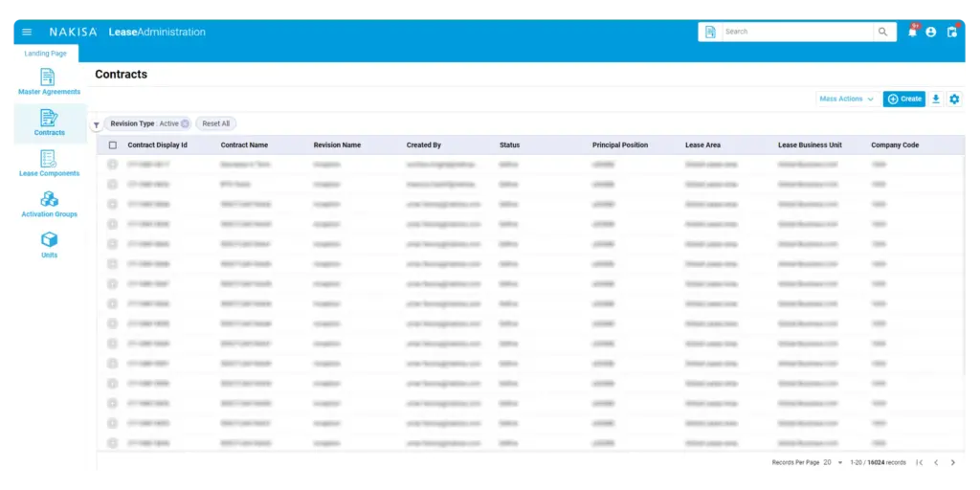Click the clipboard tasks icon in header

click(x=951, y=32)
